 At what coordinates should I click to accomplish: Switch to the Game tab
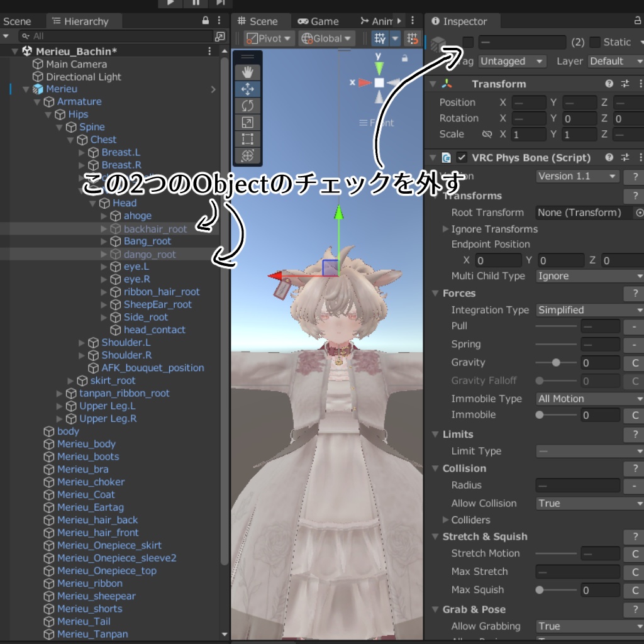pyautogui.click(x=318, y=21)
